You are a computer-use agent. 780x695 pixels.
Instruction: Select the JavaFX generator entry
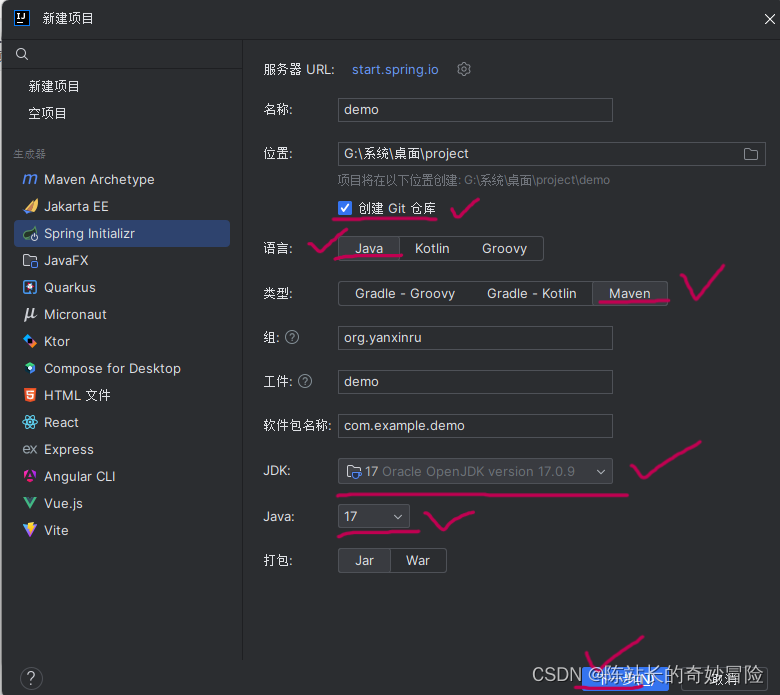click(122, 260)
